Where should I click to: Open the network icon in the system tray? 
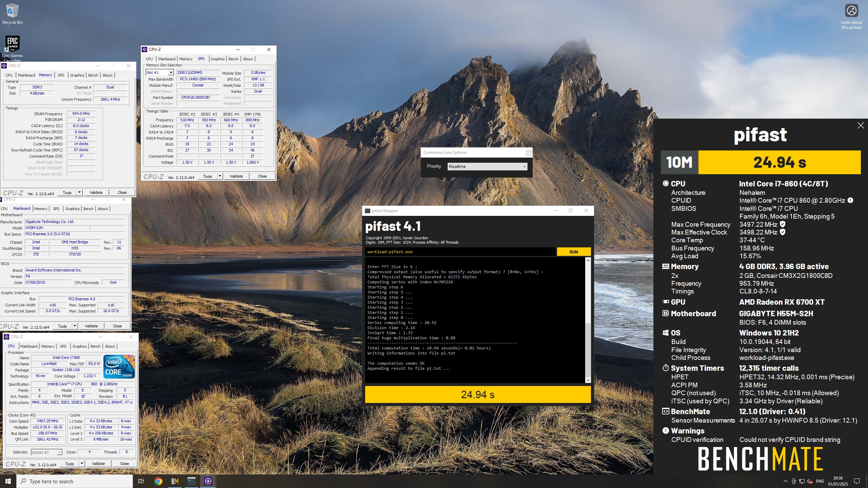802,481
